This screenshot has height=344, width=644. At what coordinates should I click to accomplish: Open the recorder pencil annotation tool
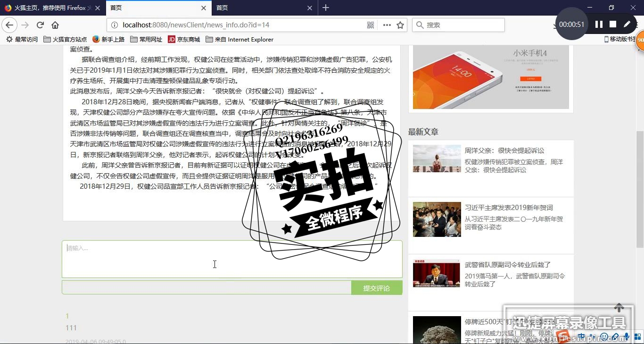[627, 24]
